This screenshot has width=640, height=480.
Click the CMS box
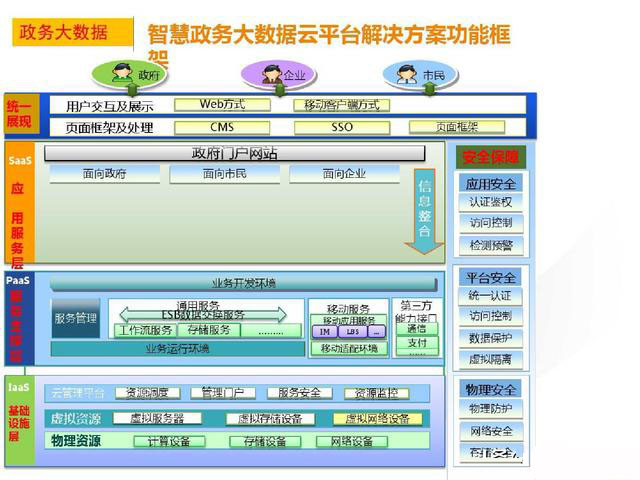tap(222, 127)
